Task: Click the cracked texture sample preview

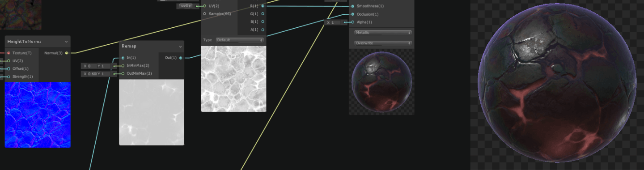Action: (233, 79)
